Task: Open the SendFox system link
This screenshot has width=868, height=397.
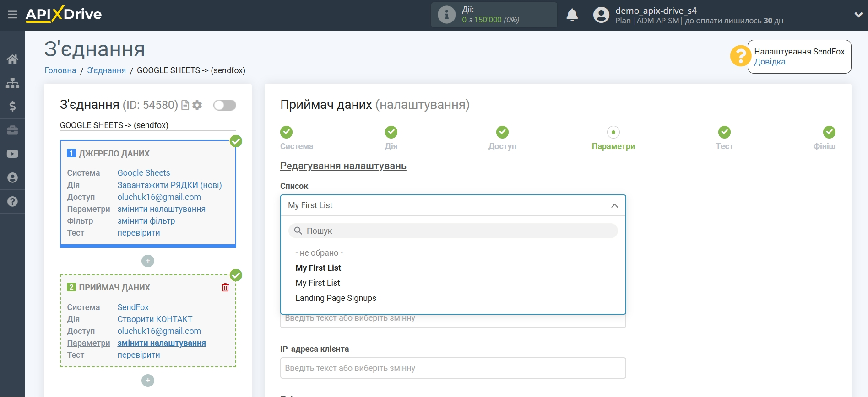Action: tap(133, 307)
